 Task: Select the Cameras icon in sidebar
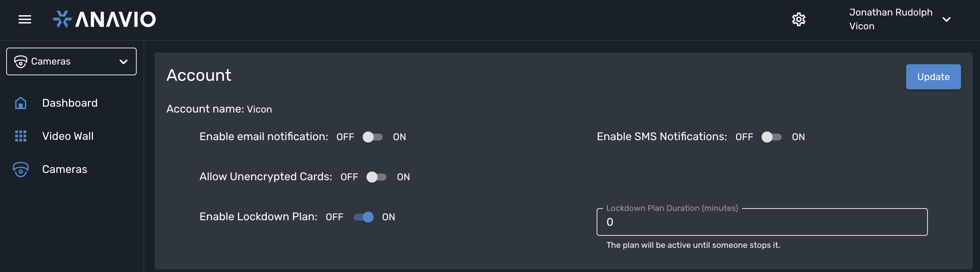pos(20,169)
